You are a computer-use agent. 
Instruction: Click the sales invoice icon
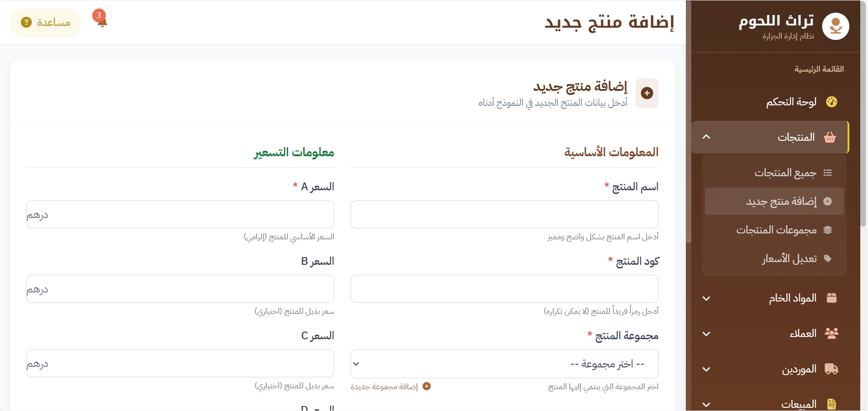(x=831, y=404)
